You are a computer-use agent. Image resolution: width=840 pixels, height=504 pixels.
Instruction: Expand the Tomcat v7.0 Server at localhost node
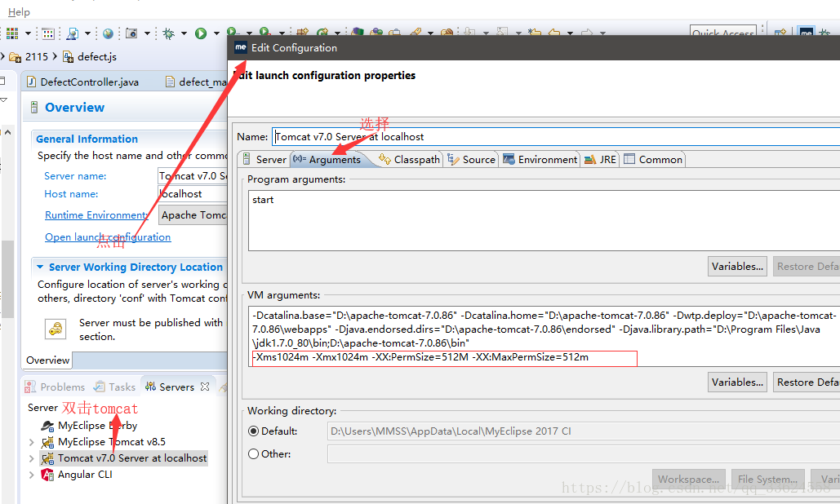pos(32,458)
